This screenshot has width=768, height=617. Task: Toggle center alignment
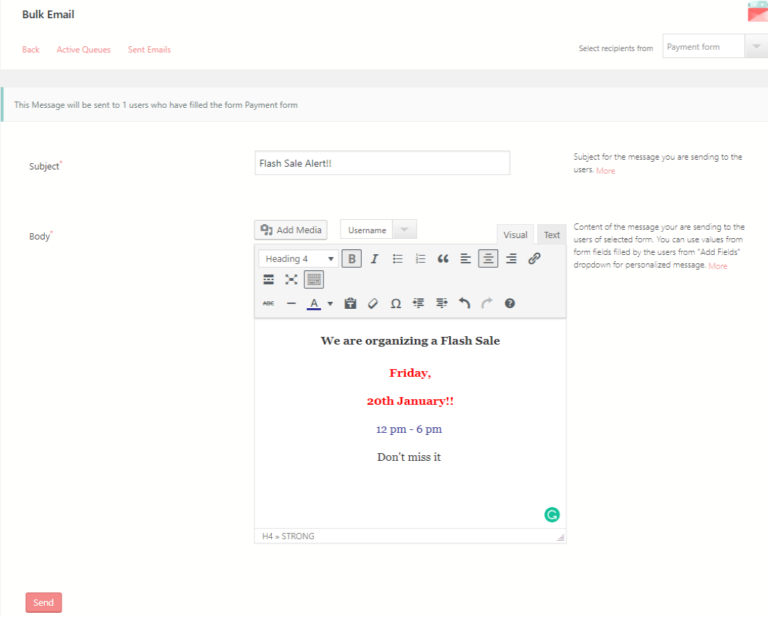click(488, 259)
